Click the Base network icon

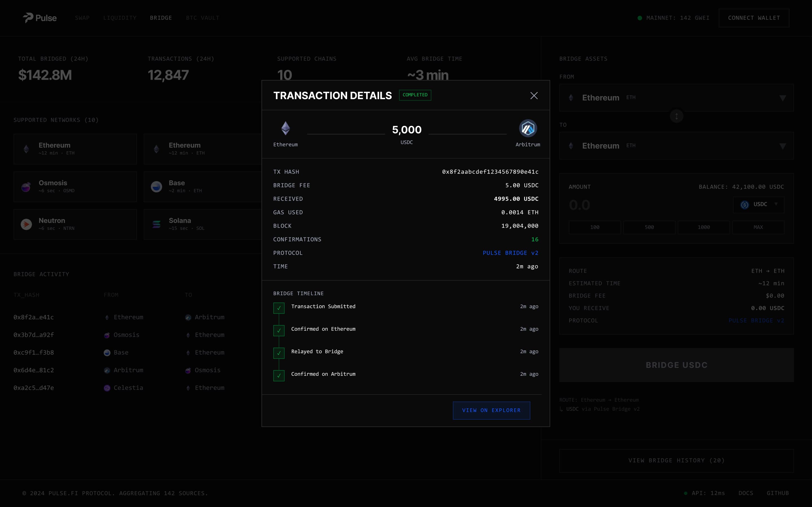coord(157,186)
